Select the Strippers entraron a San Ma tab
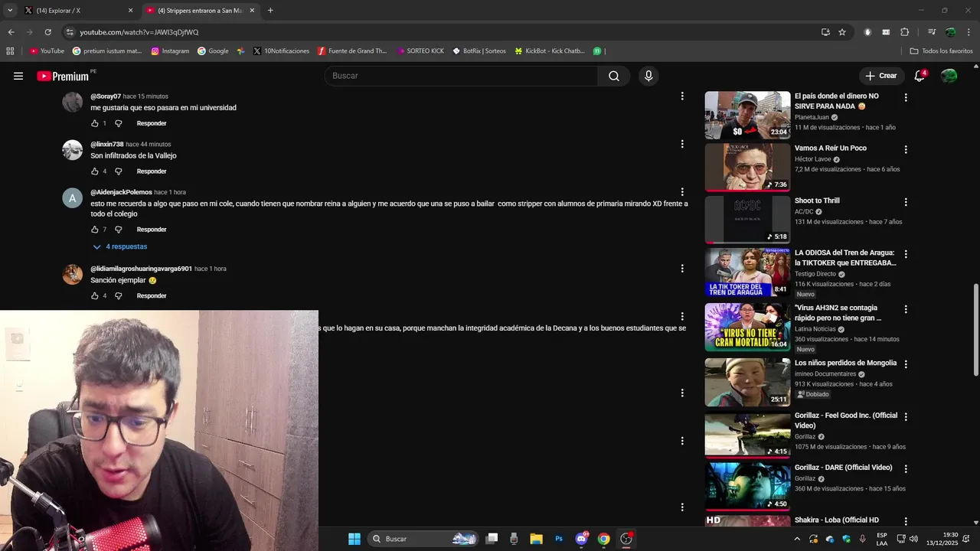Image resolution: width=980 pixels, height=551 pixels. point(201,11)
